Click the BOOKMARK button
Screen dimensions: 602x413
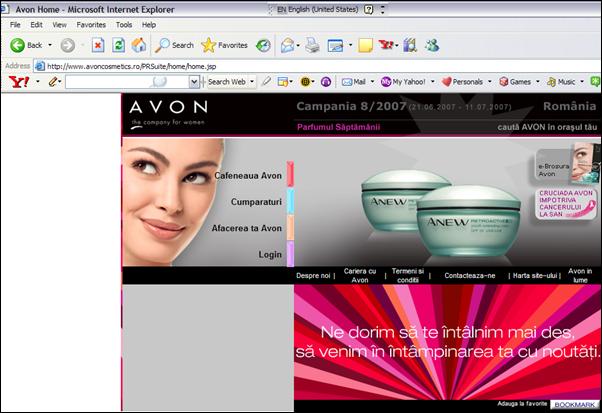point(574,405)
